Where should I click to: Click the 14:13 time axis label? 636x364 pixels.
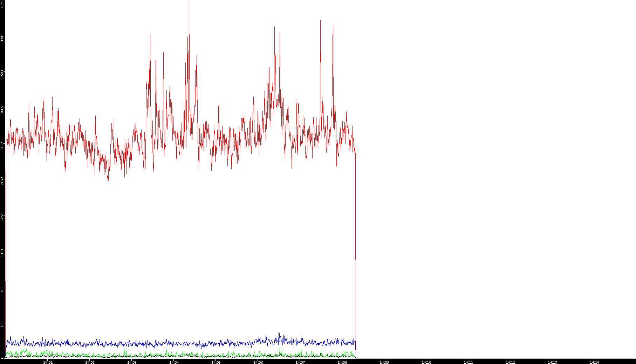[552, 362]
